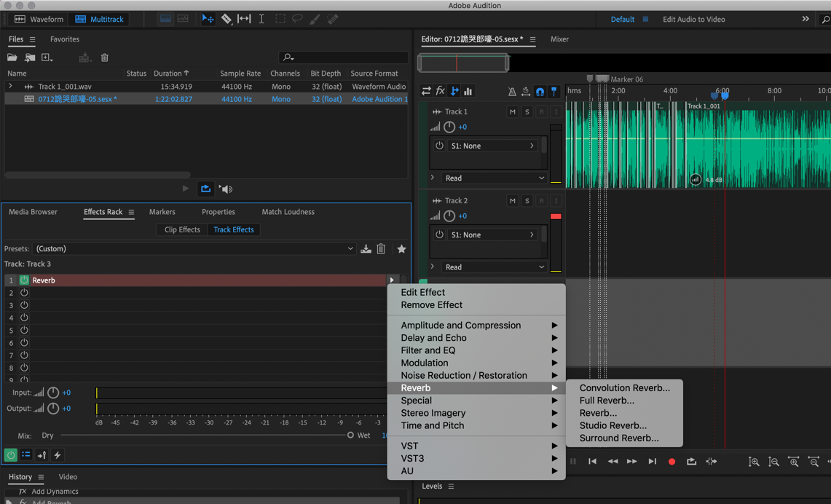Click the New File icon in Files panel
The height and width of the screenshot is (504, 831).
[x=47, y=58]
